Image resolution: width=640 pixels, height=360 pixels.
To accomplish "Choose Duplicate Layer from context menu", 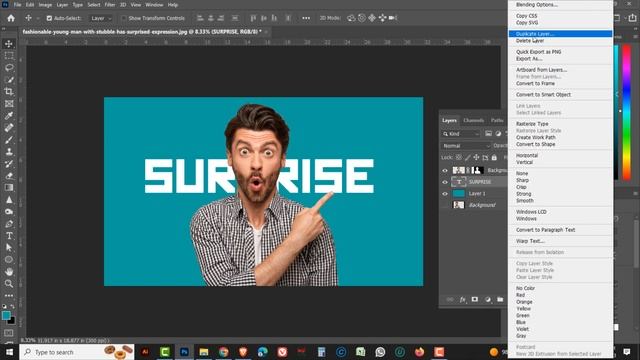I will coord(560,34).
